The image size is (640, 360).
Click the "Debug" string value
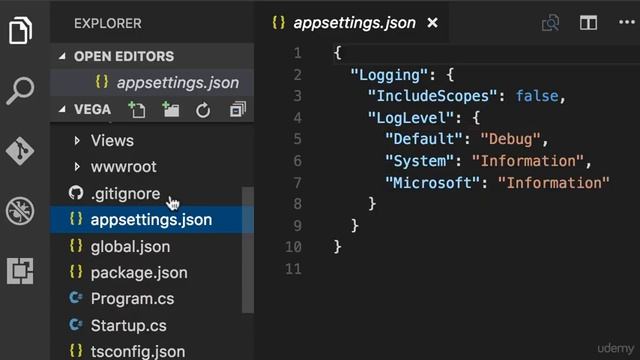[x=511, y=139]
